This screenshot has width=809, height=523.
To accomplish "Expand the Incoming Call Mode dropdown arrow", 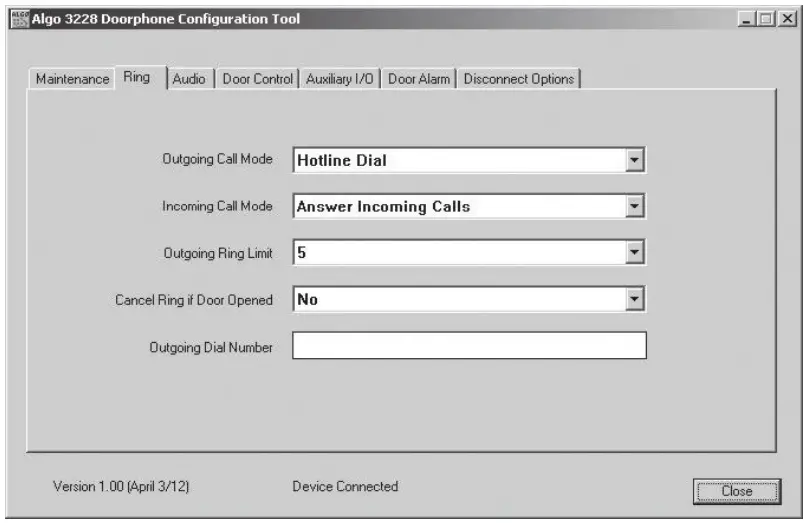I will (635, 206).
